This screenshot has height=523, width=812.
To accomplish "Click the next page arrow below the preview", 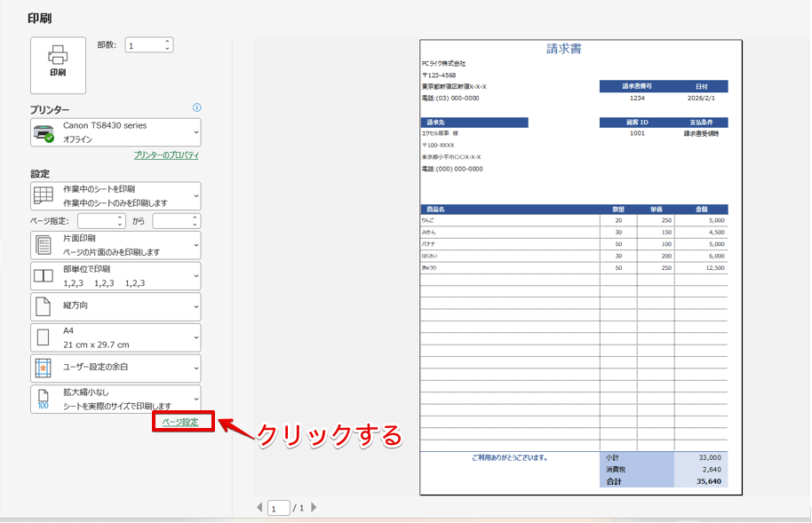I will tap(313, 508).
